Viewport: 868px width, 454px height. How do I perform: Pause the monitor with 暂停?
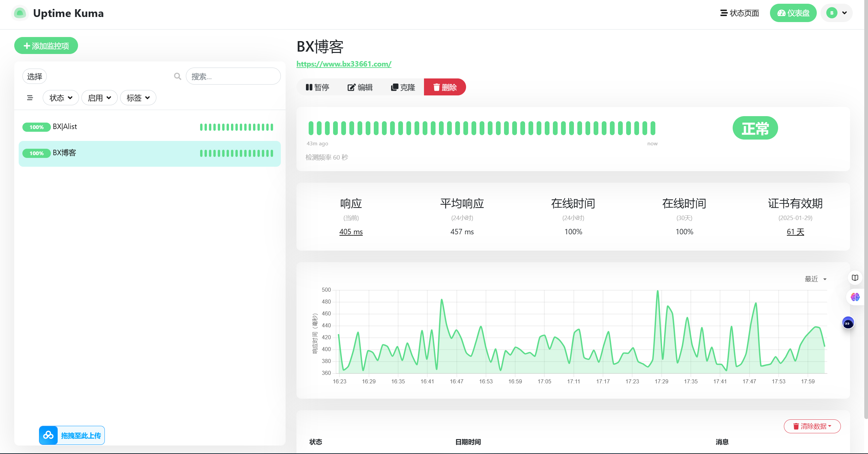click(x=317, y=87)
